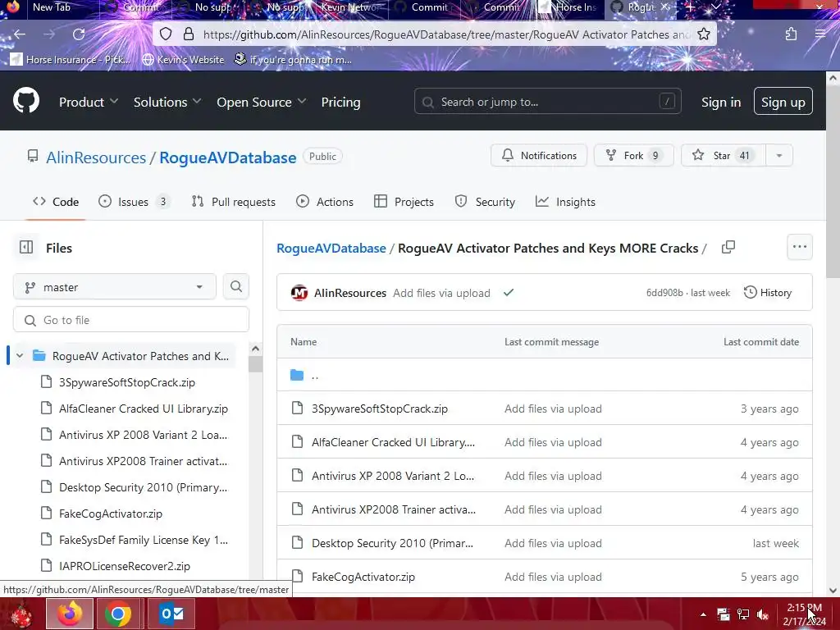Click the network tray icon

click(743, 614)
